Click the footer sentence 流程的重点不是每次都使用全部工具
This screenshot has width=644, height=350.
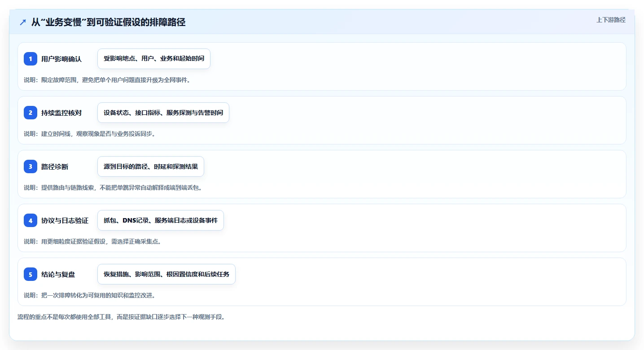[121, 317]
